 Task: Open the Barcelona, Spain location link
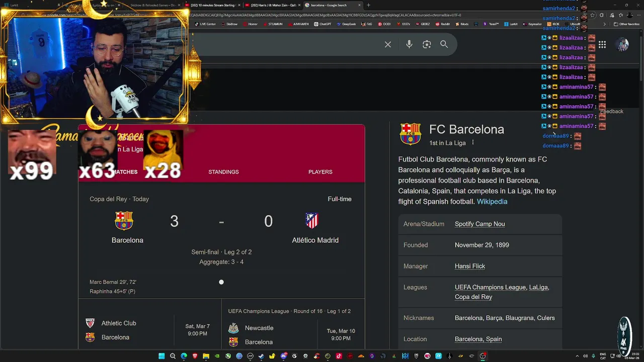point(478,339)
